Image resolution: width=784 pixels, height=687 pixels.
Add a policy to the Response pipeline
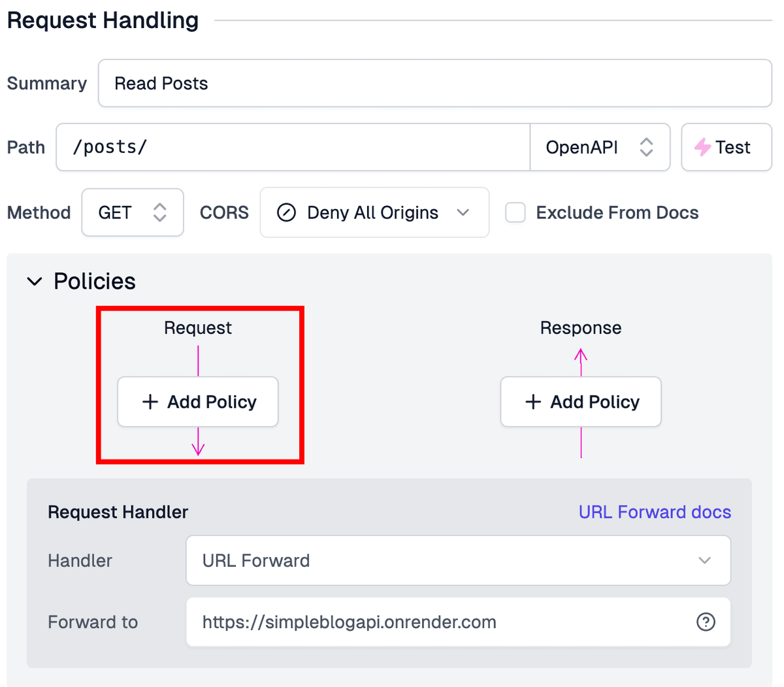pyautogui.click(x=580, y=401)
